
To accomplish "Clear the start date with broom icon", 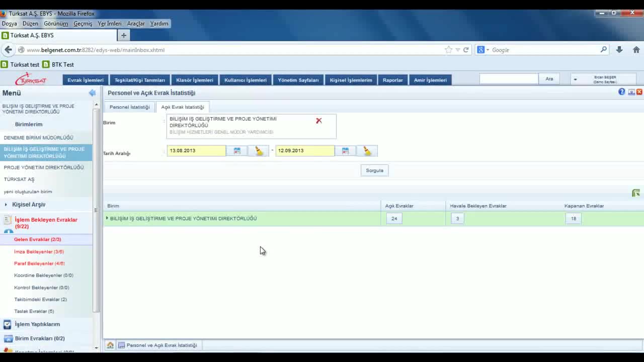I will (259, 151).
